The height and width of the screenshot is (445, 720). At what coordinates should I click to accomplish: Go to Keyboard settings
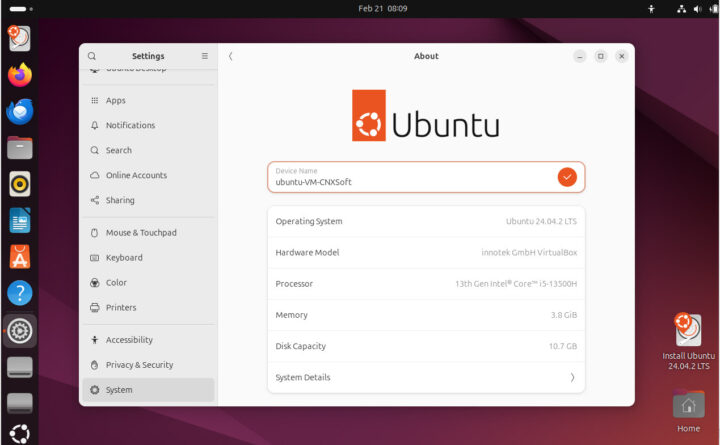click(124, 258)
